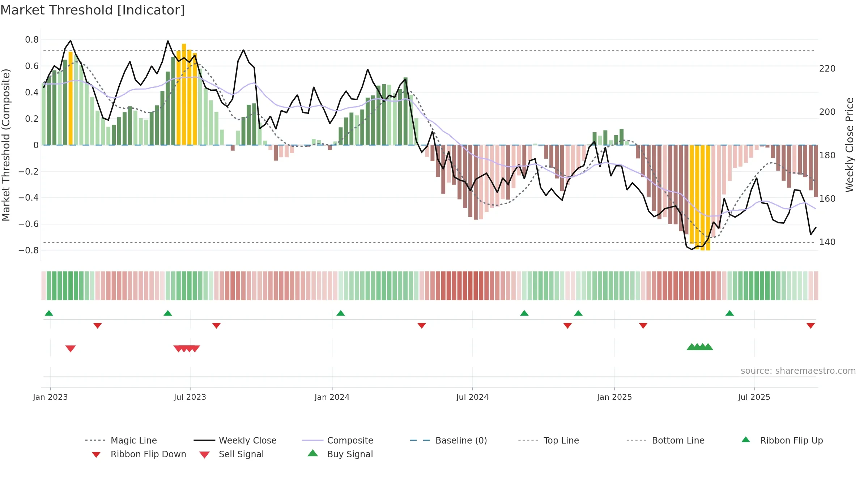The height and width of the screenshot is (488, 868).
Task: Click the Jul 2025 x-axis label
Action: pos(754,397)
